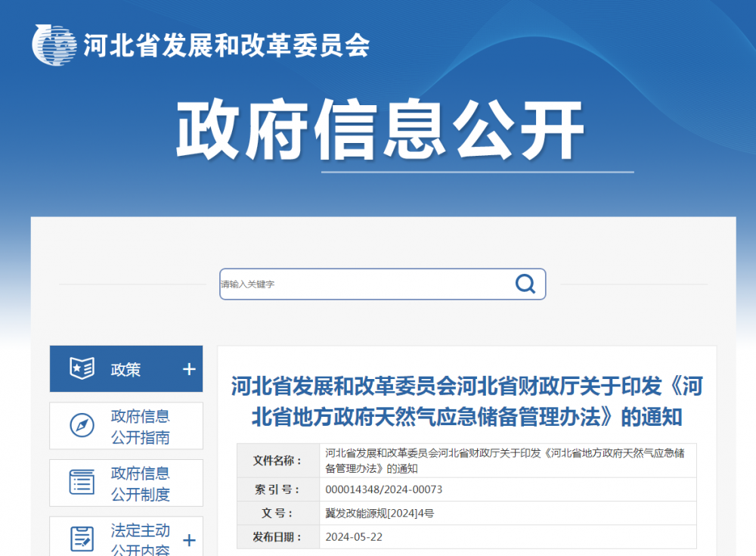Click the 发布日期 label cell
The width and height of the screenshot is (756, 556).
tap(278, 536)
